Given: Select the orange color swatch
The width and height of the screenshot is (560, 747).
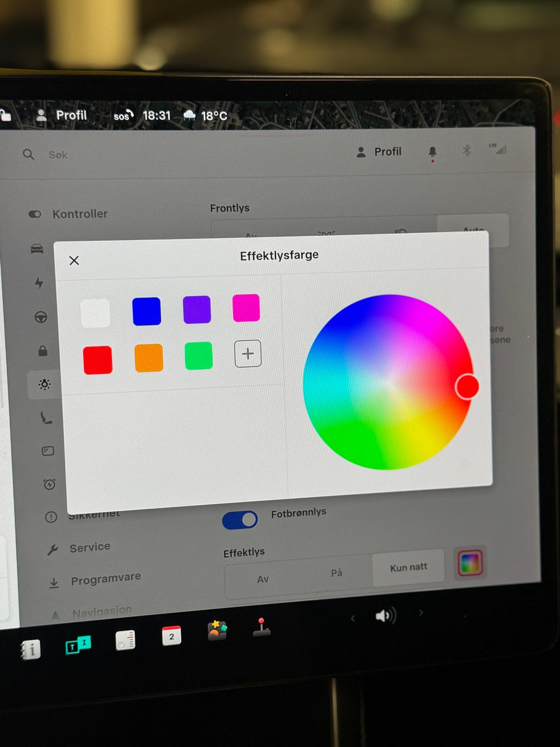Looking at the screenshot, I should pyautogui.click(x=149, y=358).
